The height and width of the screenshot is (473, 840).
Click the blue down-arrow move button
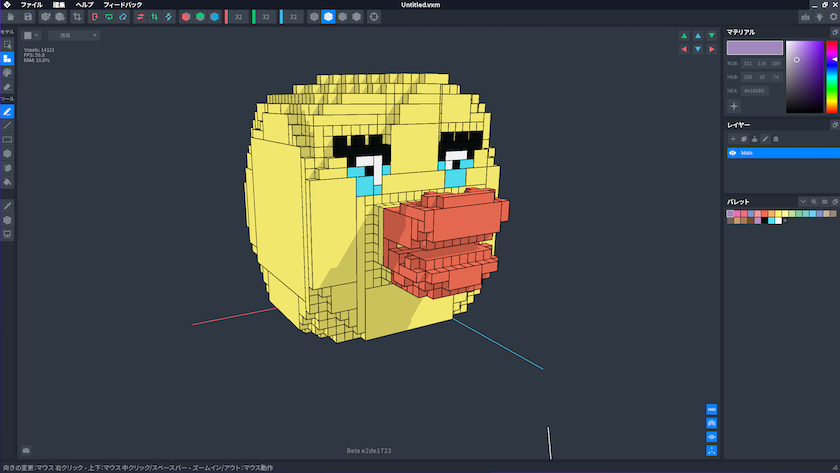point(698,49)
